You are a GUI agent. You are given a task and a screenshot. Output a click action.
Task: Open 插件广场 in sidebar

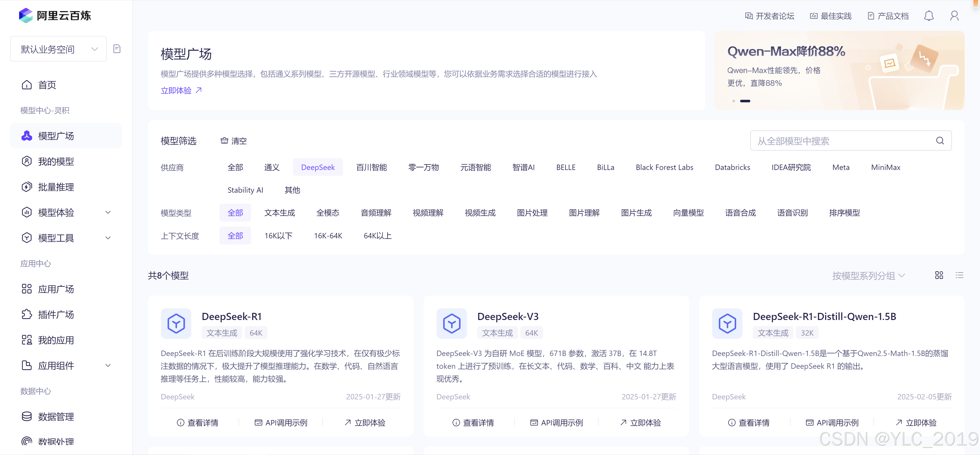66,314
